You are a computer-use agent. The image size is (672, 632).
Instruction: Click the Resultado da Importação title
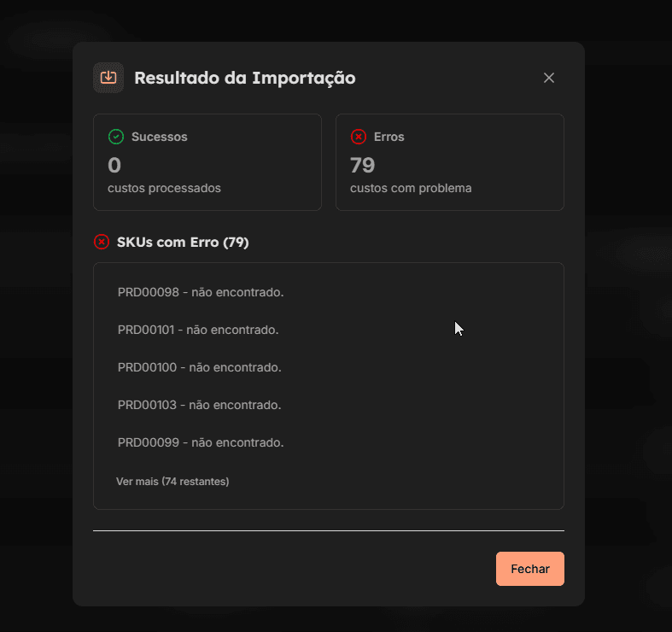[244, 78]
